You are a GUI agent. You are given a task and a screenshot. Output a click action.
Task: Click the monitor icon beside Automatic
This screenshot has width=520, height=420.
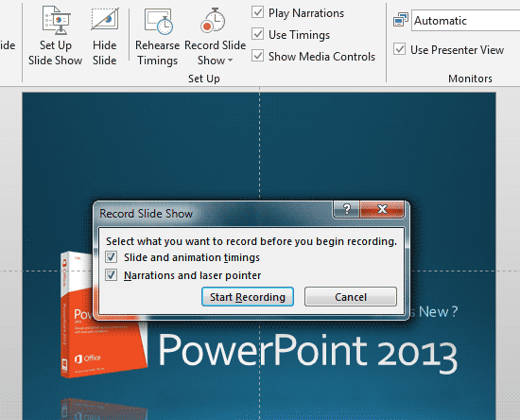click(401, 20)
